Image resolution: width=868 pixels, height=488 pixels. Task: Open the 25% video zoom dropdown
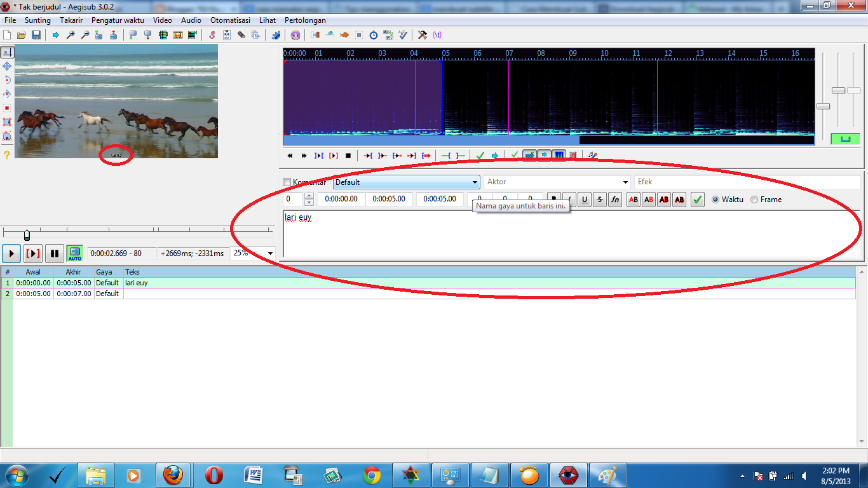(270, 253)
